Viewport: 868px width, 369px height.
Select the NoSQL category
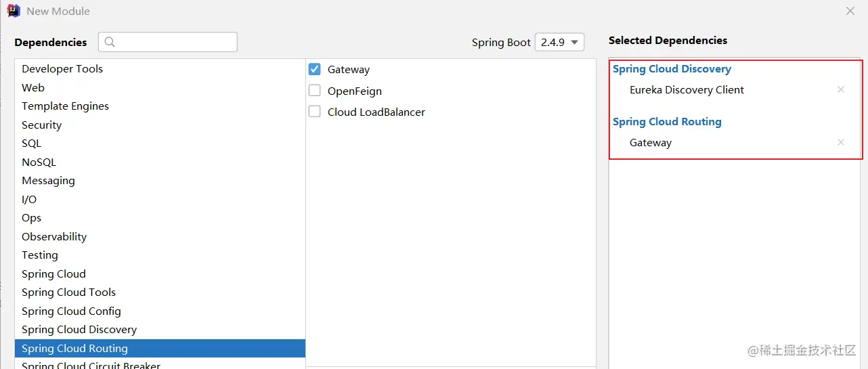pyautogui.click(x=160, y=162)
